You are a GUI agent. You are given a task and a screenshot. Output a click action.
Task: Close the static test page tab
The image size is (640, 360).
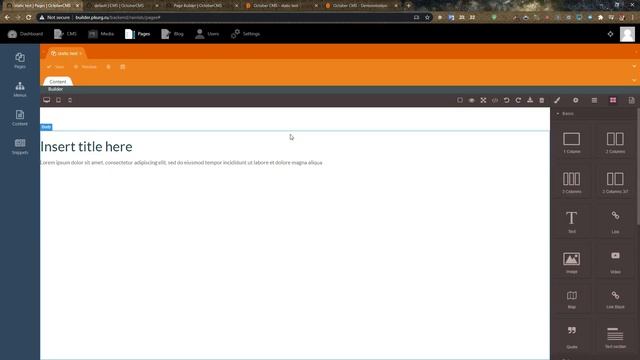coord(81,53)
